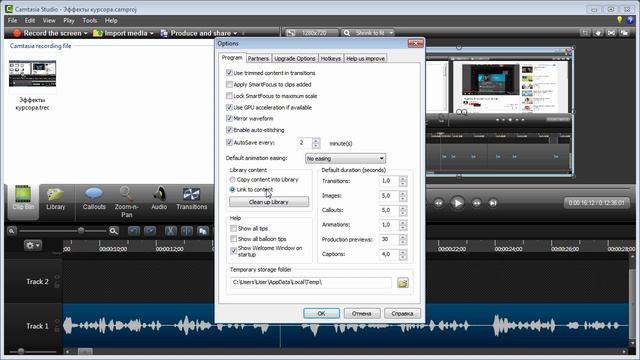Enable Show all balloon tips checkbox
This screenshot has height=360, width=640.
click(233, 239)
